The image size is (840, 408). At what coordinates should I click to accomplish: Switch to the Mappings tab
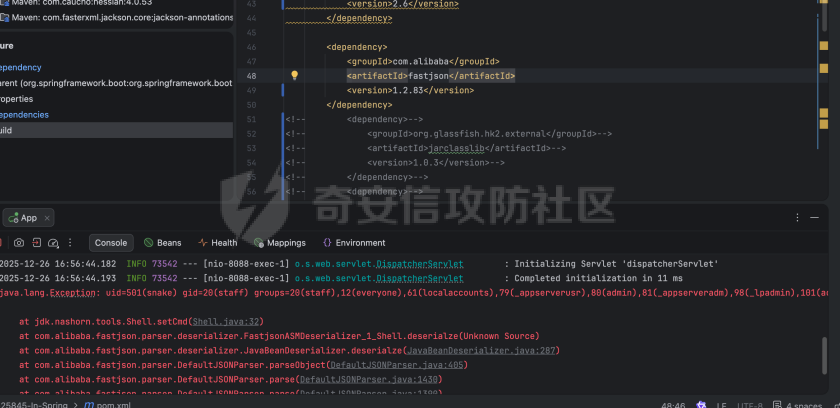click(279, 242)
